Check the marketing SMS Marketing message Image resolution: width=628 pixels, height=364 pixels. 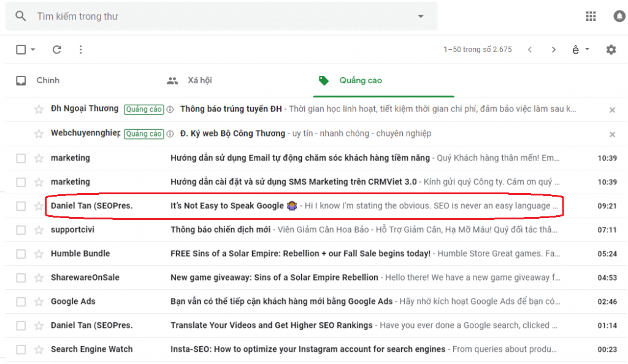pyautogui.click(x=21, y=182)
